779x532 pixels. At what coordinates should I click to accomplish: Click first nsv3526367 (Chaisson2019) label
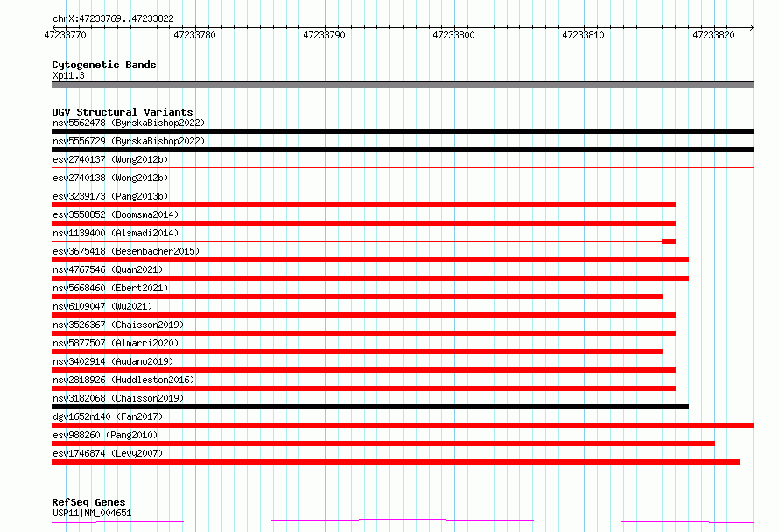click(118, 325)
